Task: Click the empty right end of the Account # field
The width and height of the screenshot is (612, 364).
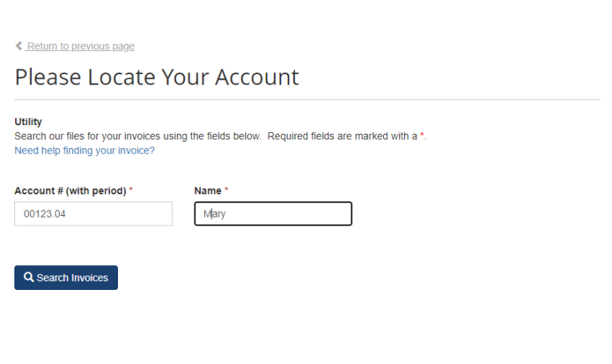Action: [151, 213]
